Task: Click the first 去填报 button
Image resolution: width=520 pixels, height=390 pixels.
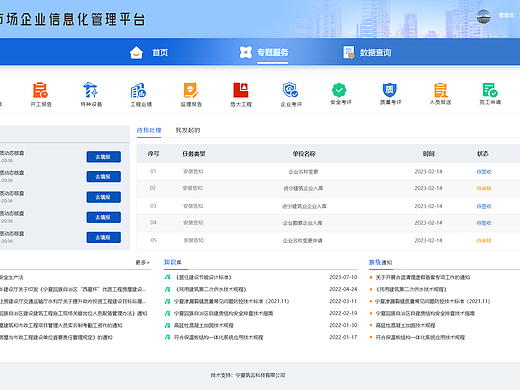Action: coord(104,157)
